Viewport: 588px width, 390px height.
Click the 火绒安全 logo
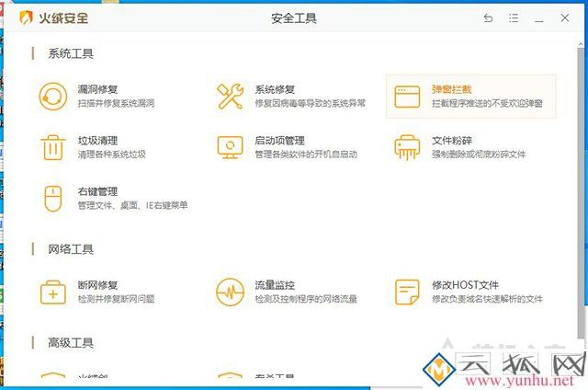[x=54, y=17]
